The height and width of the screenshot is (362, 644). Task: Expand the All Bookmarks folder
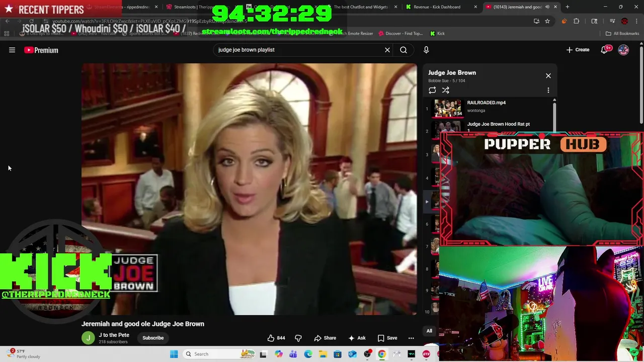622,34
